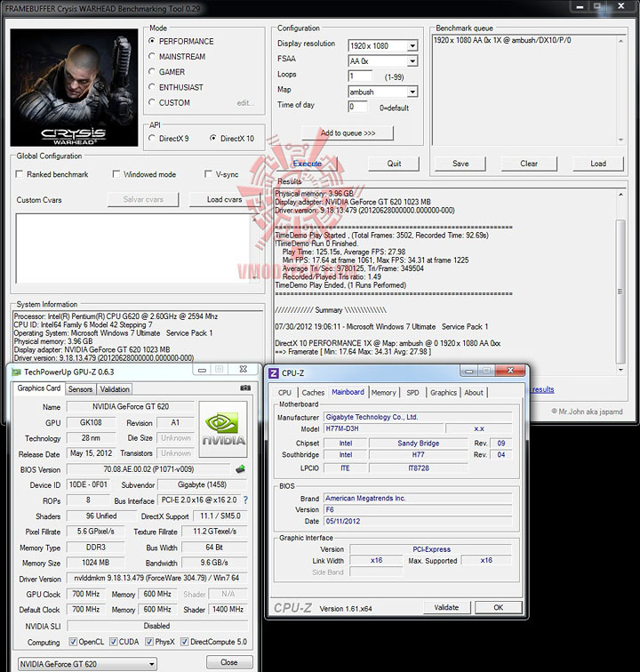Choose DirectX 9 API option
640x672 pixels.
pos(152,139)
